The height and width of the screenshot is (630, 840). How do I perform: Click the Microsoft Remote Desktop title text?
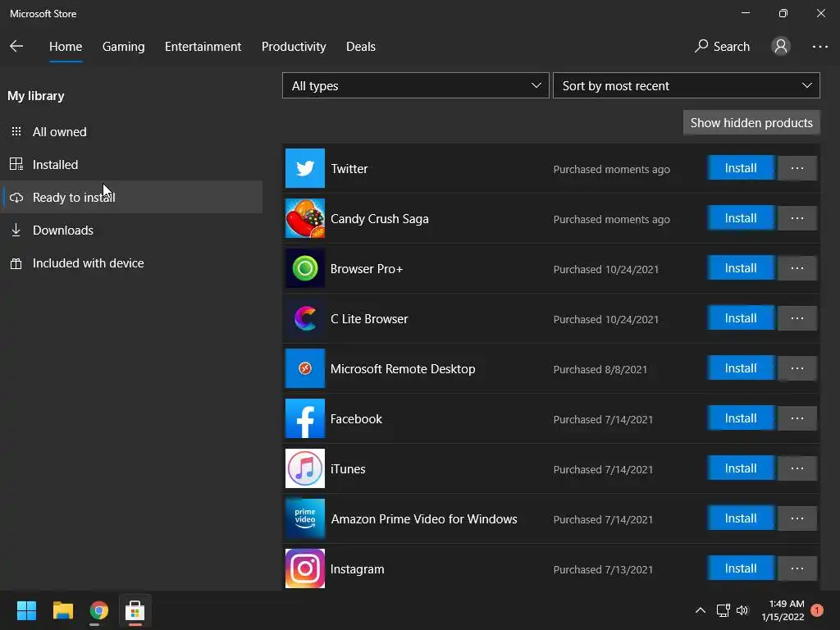pyautogui.click(x=403, y=368)
